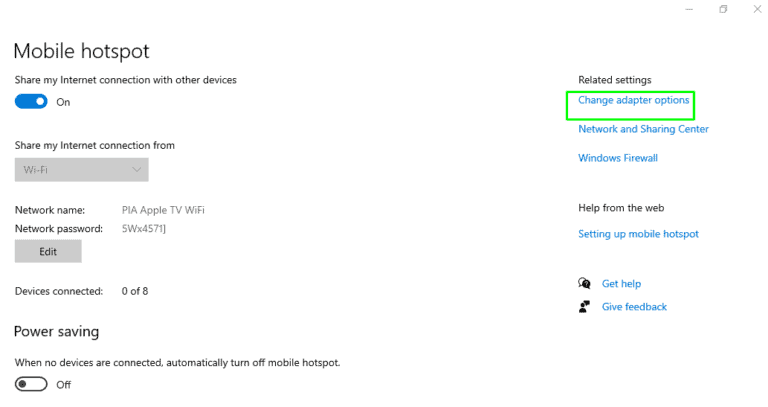Image resolution: width=768 pixels, height=407 pixels.
Task: Go to Windows Firewall settings link
Action: click(x=618, y=158)
